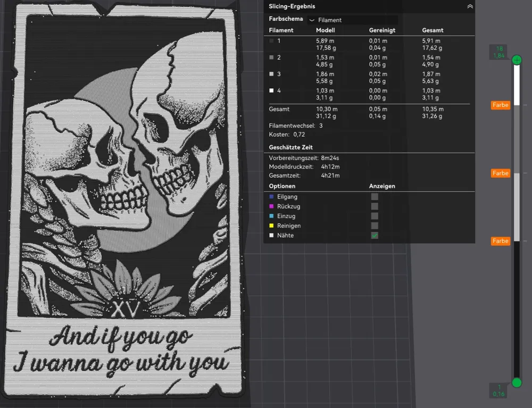This screenshot has height=408, width=532.
Task: Click the magenta Rückzug legend swatch
Action: [271, 206]
